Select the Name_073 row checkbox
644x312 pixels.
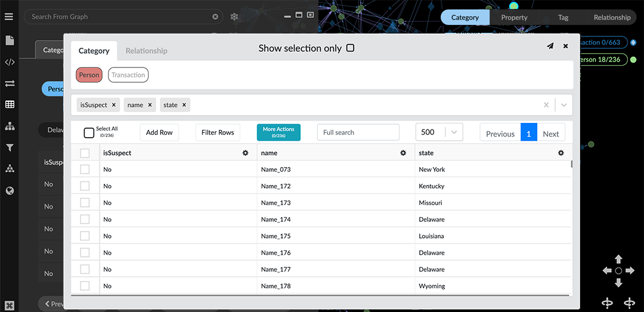coord(85,169)
